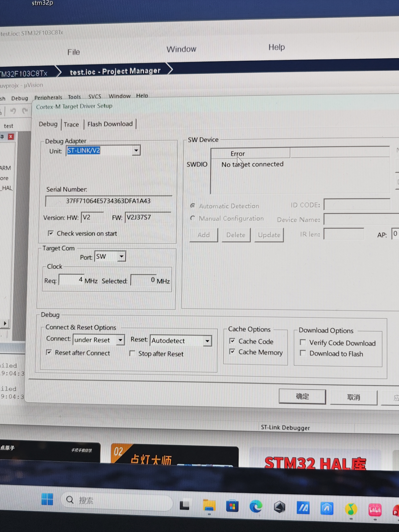
Task: Open the Trace tab
Action: [x=71, y=125]
